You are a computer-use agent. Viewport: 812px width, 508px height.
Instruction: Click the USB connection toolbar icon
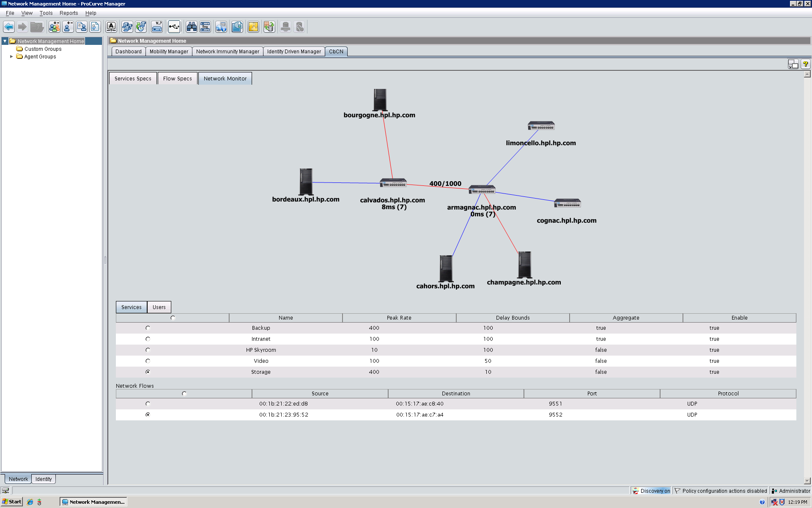[x=174, y=27]
